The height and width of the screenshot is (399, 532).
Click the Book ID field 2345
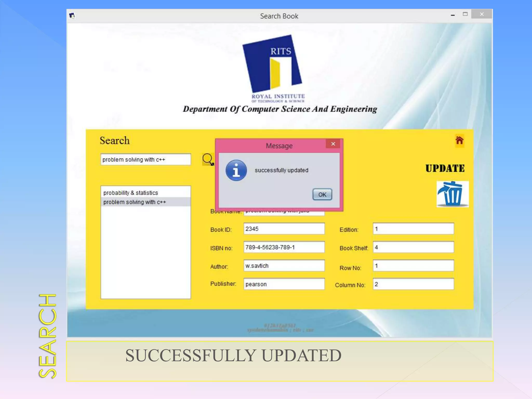(284, 229)
